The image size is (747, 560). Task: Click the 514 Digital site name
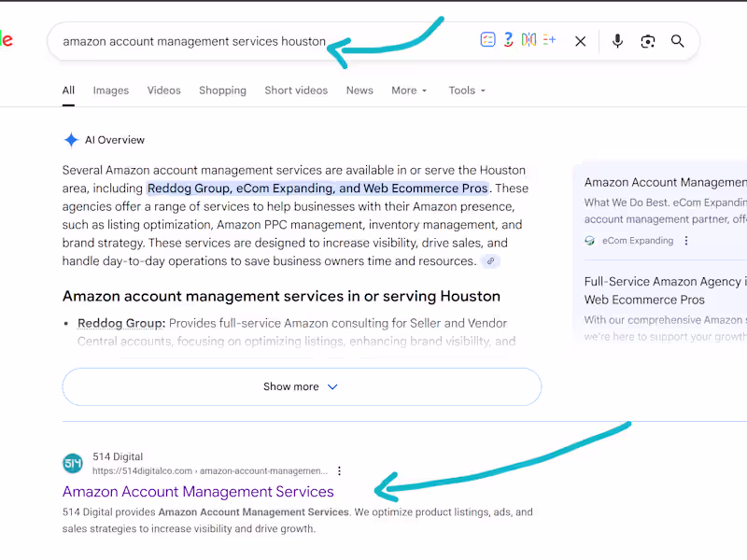[x=118, y=456]
